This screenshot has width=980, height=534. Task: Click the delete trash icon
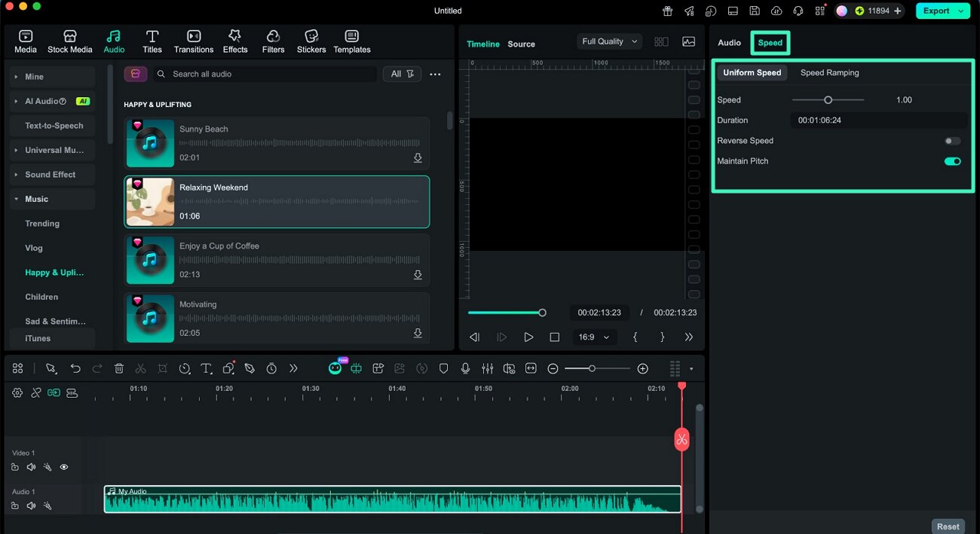(119, 368)
